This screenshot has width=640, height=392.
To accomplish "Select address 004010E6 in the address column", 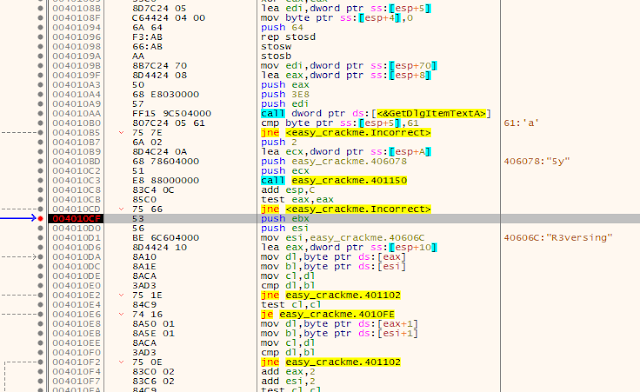I will pyautogui.click(x=76, y=314).
